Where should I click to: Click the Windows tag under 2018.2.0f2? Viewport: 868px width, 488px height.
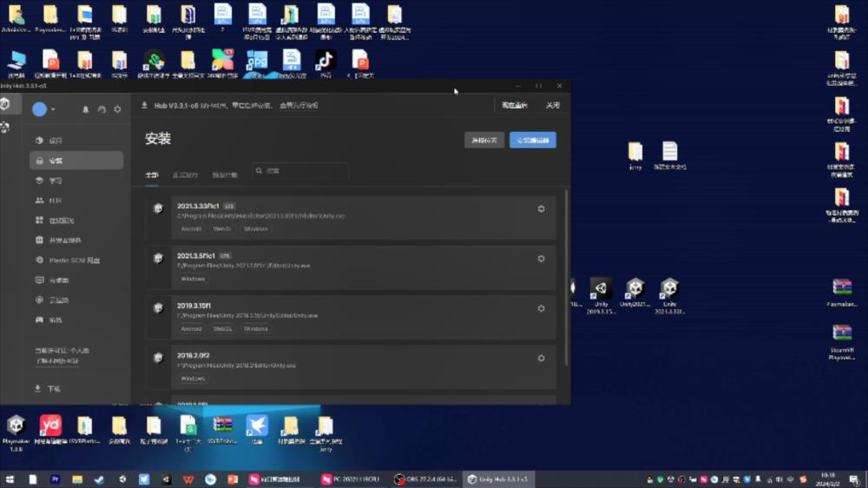[194, 379]
